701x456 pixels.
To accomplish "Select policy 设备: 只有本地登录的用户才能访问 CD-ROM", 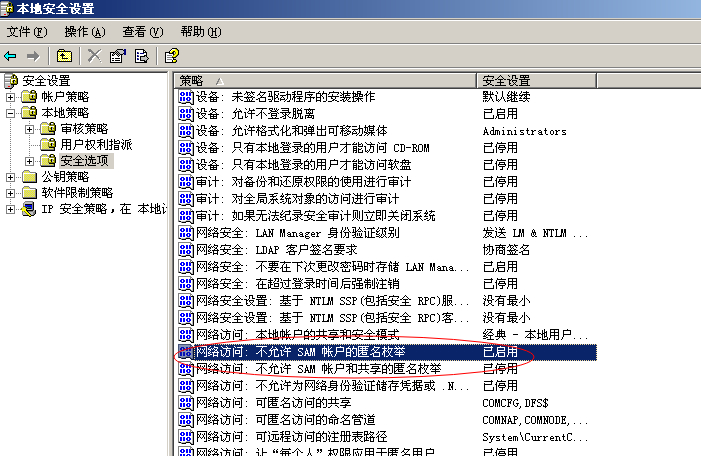I will [312, 148].
